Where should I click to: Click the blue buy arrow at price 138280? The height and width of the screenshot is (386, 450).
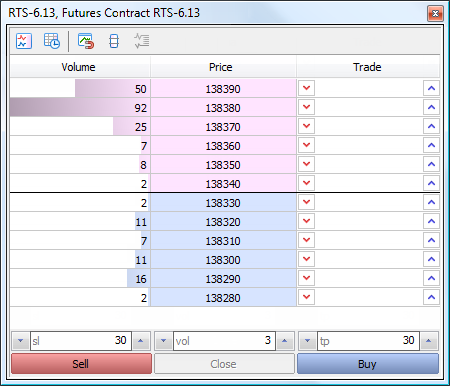pyautogui.click(x=431, y=297)
